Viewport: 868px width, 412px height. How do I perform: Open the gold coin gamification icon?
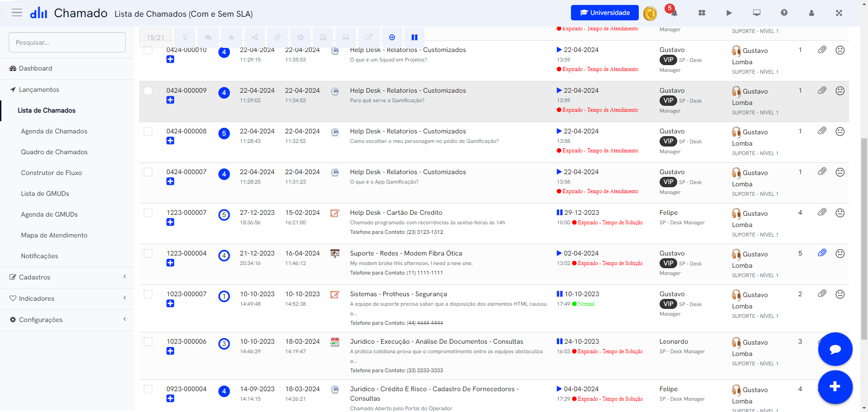pyautogui.click(x=650, y=14)
